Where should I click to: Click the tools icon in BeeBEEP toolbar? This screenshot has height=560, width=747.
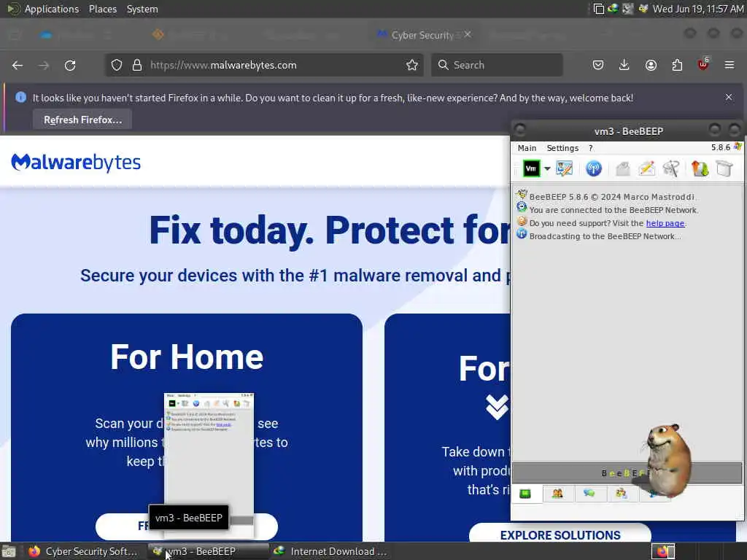coord(671,168)
